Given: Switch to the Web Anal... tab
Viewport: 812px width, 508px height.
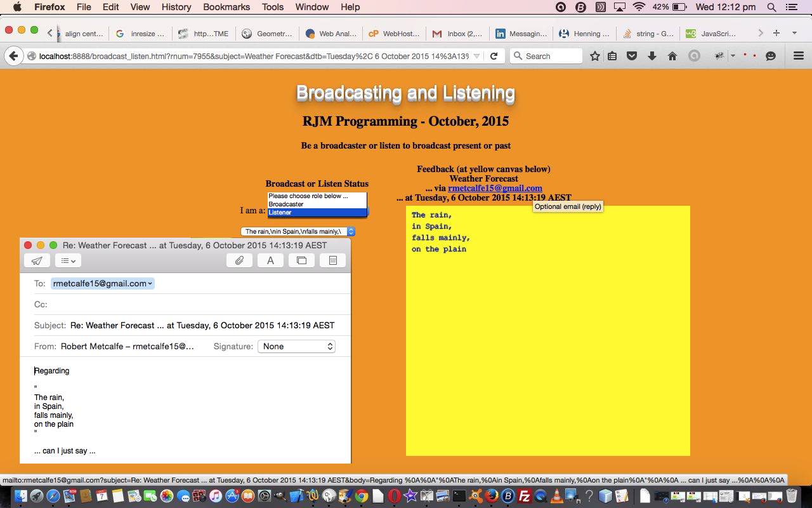Looking at the screenshot, I should click(331, 34).
